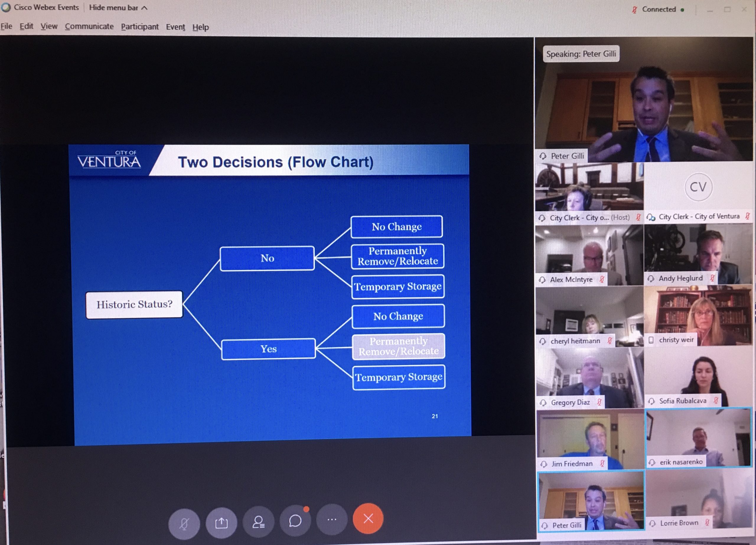The image size is (756, 545).
Task: Click the CV avatar for City Clerk
Action: pyautogui.click(x=698, y=187)
